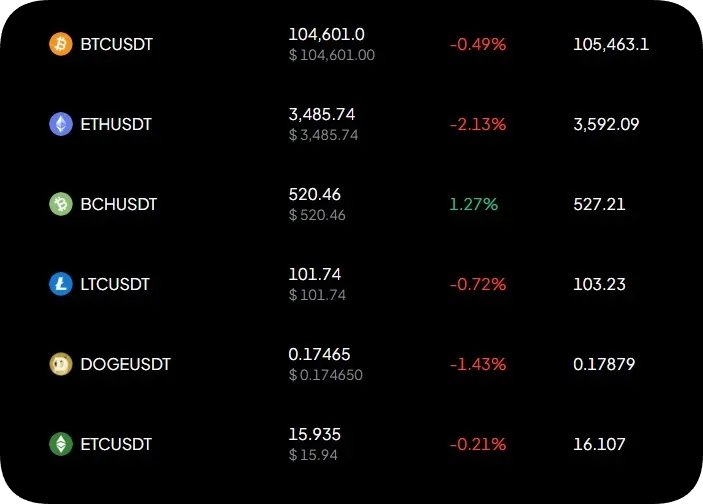Click the ETHUSDT -2.13% change value

478,124
